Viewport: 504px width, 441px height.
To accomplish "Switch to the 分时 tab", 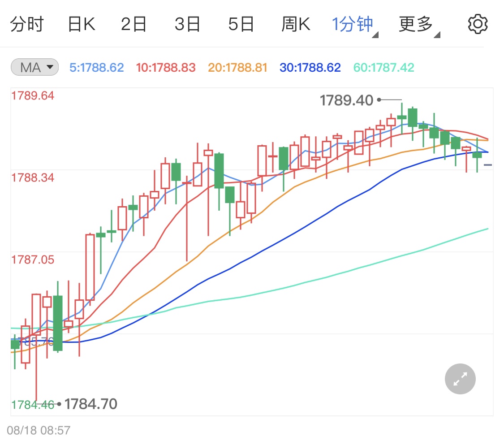I will click(x=27, y=25).
